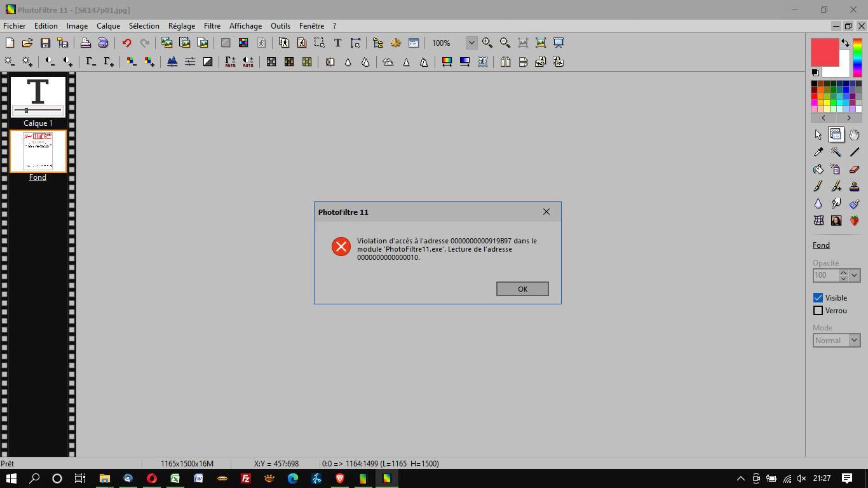
Task: Open the Opacité dropdown arrow
Action: click(x=855, y=275)
